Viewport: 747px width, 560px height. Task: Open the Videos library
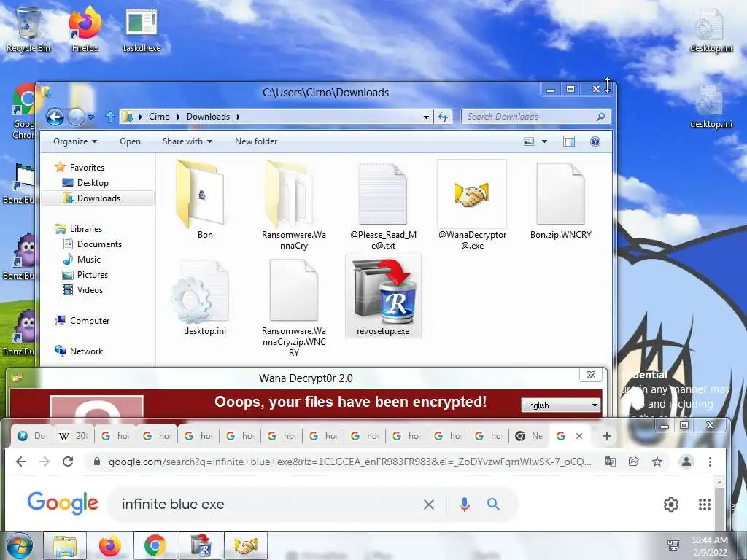pos(83,289)
